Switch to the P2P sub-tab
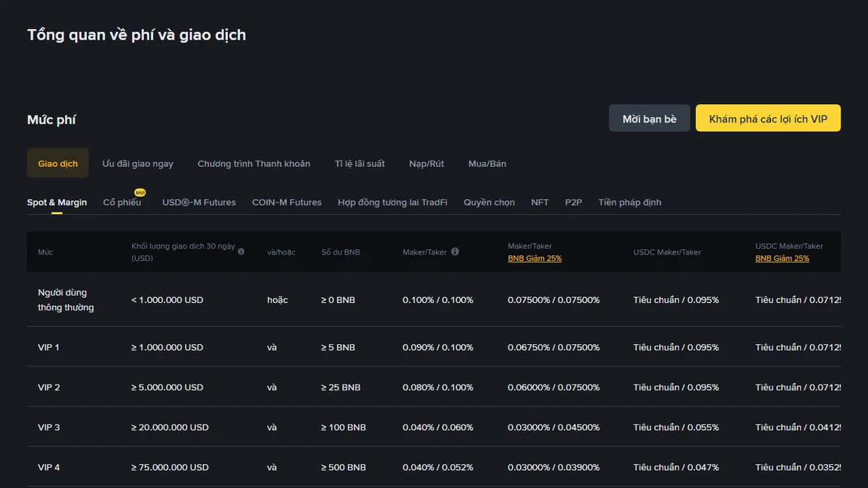Screen dimensions: 868x488 574,202
